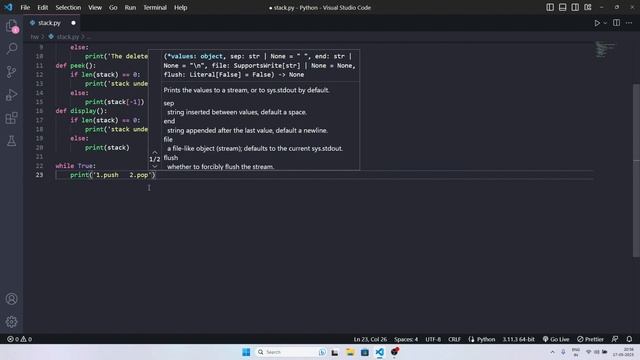Open the Source Control view
The height and width of the screenshot is (360, 640).
[x=12, y=72]
